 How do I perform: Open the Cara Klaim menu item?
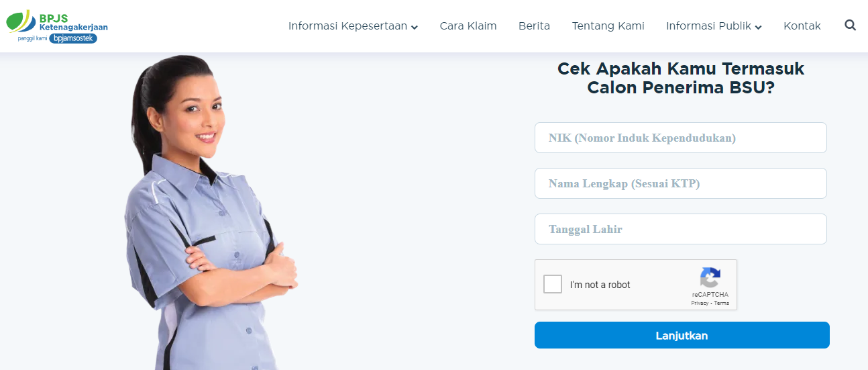[x=468, y=26]
